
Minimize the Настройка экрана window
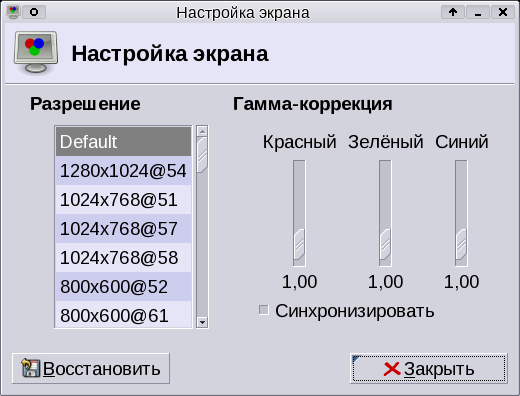[478, 12]
